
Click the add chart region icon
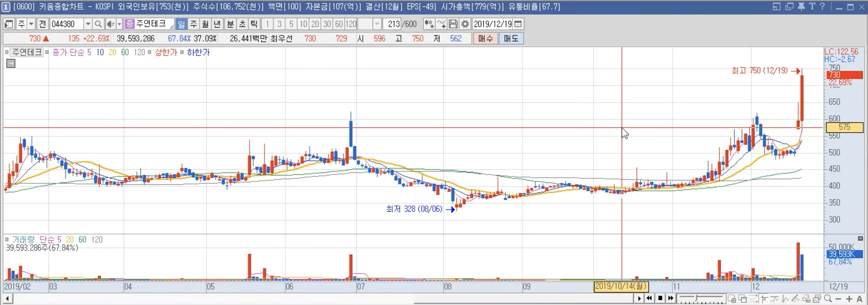point(732,298)
